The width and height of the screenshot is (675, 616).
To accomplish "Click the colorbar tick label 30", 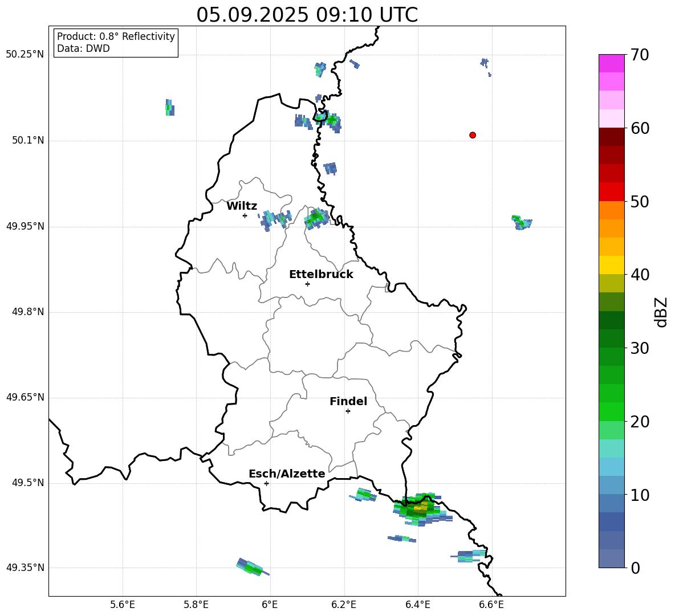I will pos(640,348).
